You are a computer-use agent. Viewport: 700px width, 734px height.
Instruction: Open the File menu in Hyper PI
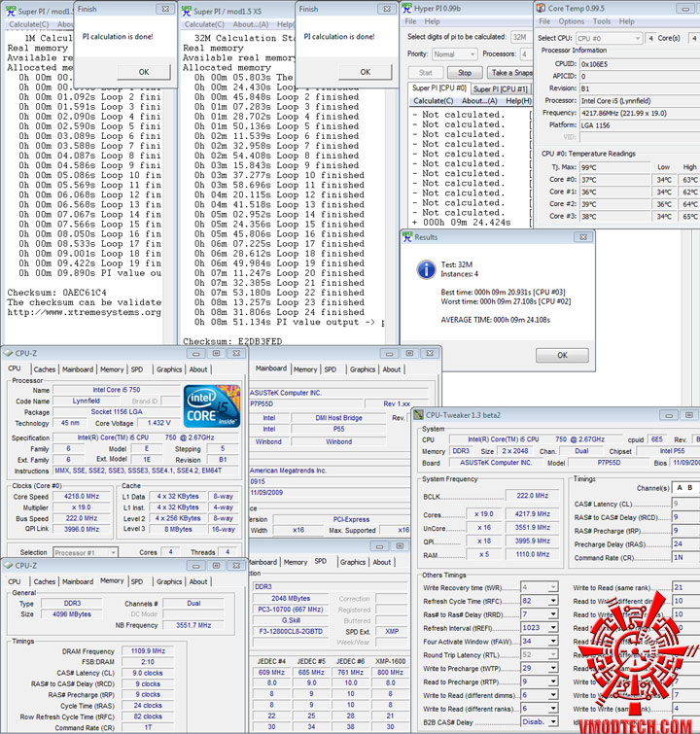click(x=410, y=21)
